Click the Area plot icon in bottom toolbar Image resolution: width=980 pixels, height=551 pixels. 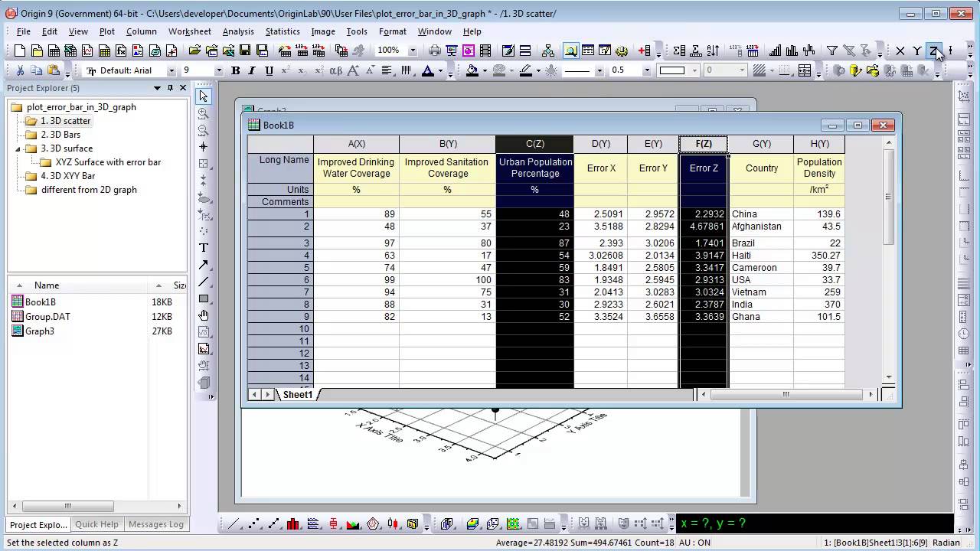(353, 524)
